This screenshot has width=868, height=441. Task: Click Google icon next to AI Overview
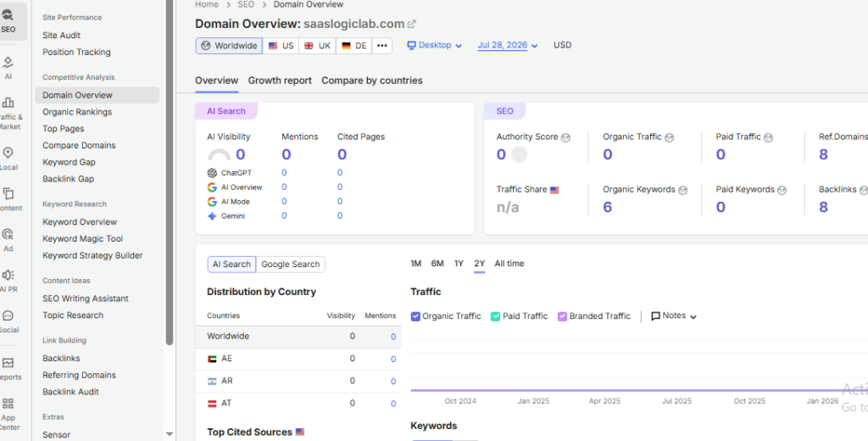pos(212,187)
